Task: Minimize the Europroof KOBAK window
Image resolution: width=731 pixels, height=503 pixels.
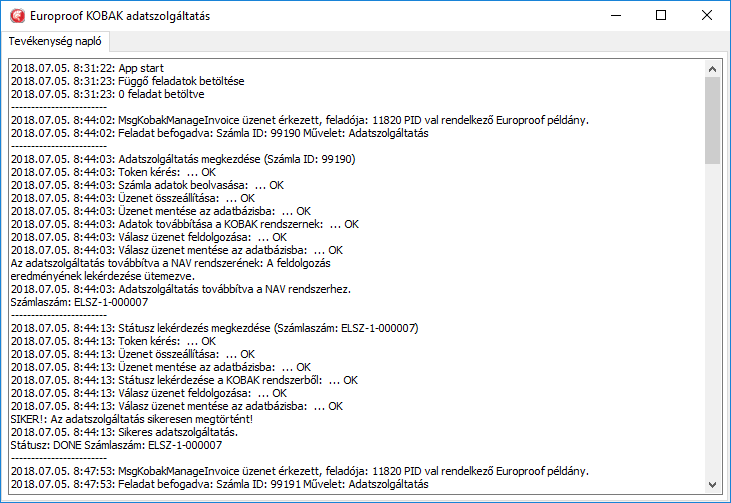Action: click(614, 16)
